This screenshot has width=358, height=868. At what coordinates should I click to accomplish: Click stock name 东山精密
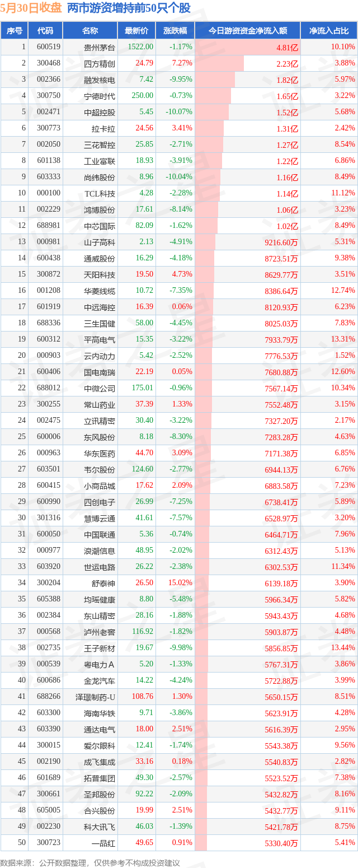tap(100, 616)
